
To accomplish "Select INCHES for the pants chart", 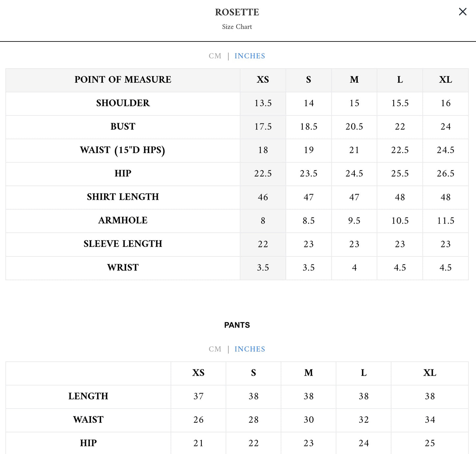I will pyautogui.click(x=250, y=349).
